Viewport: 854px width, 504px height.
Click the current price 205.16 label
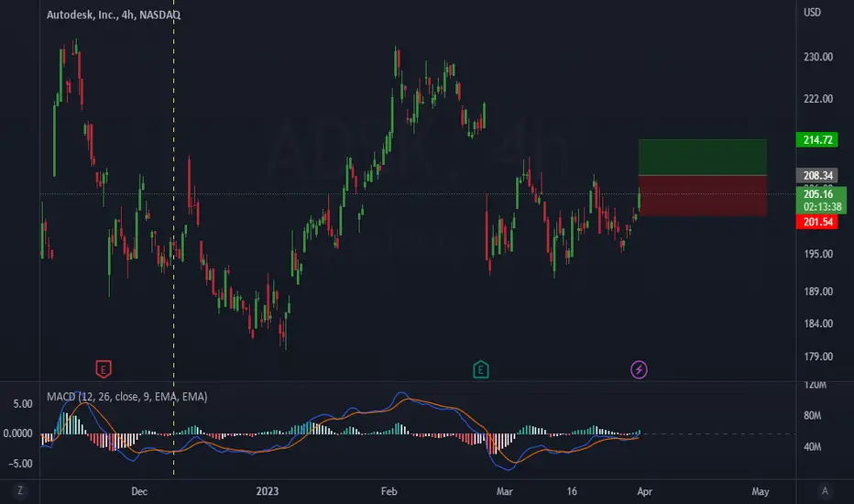point(821,200)
